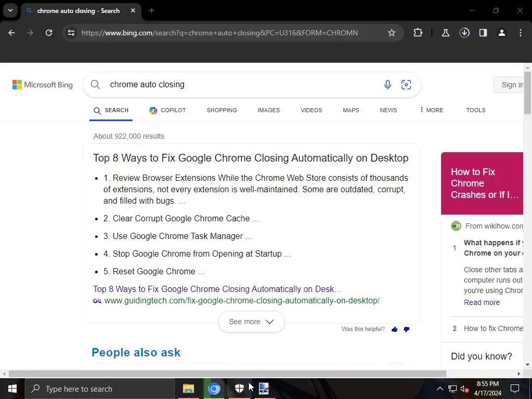Open Windows Start menu
532x399 pixels.
[12, 389]
